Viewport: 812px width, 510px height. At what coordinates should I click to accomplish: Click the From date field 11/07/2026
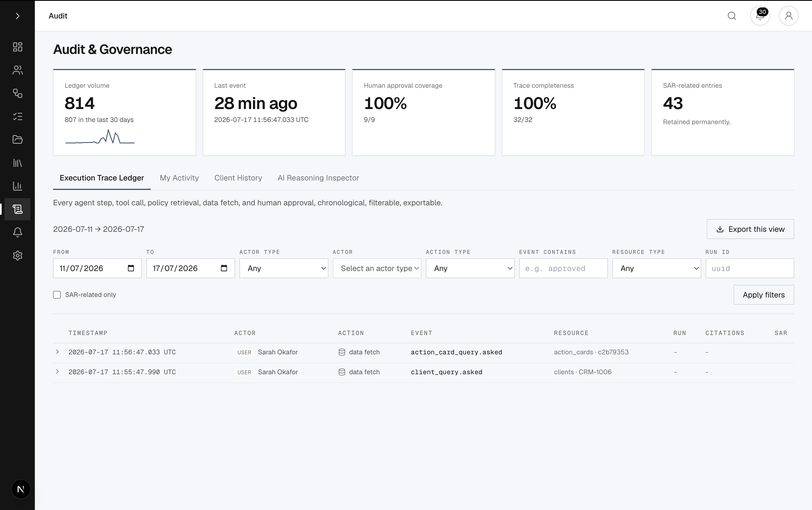click(x=97, y=268)
